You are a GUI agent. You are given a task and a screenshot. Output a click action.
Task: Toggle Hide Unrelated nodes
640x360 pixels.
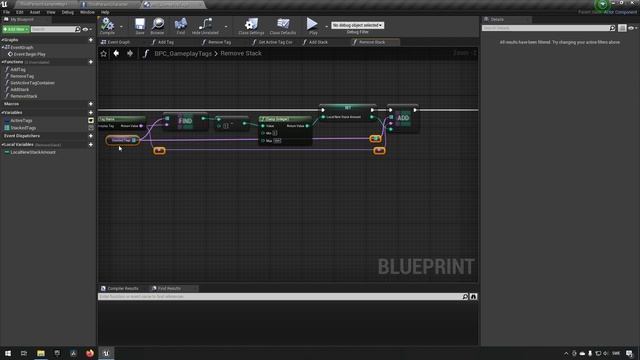(x=205, y=25)
